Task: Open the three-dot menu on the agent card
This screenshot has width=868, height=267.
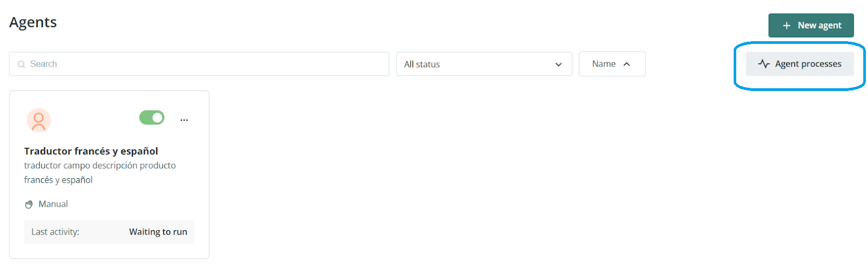Action: (184, 120)
